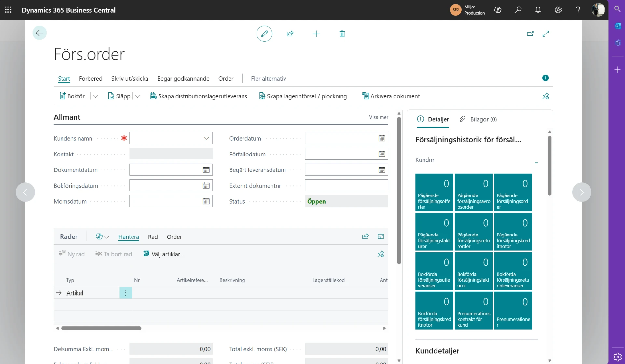This screenshot has height=364, width=625.
Task: Open the app launcher waffle menu
Action: (8, 10)
